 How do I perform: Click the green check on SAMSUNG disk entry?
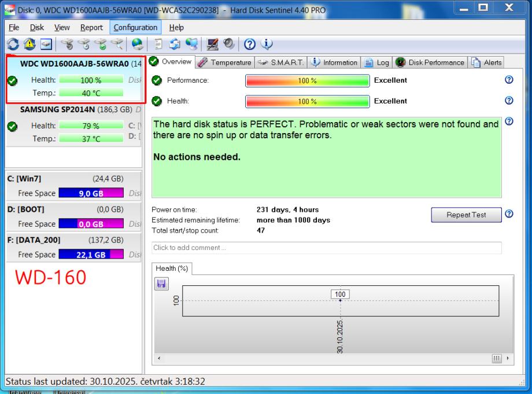coord(13,126)
